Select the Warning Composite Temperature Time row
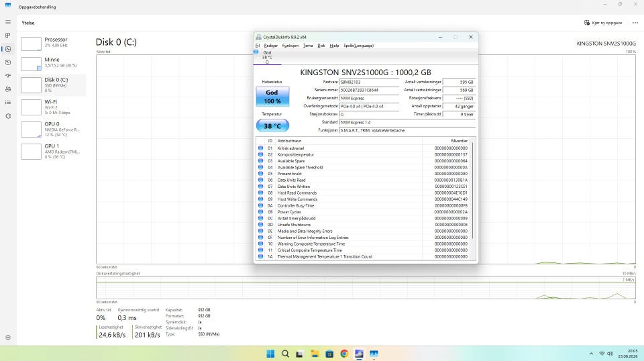The width and height of the screenshot is (644, 361). pyautogui.click(x=364, y=244)
